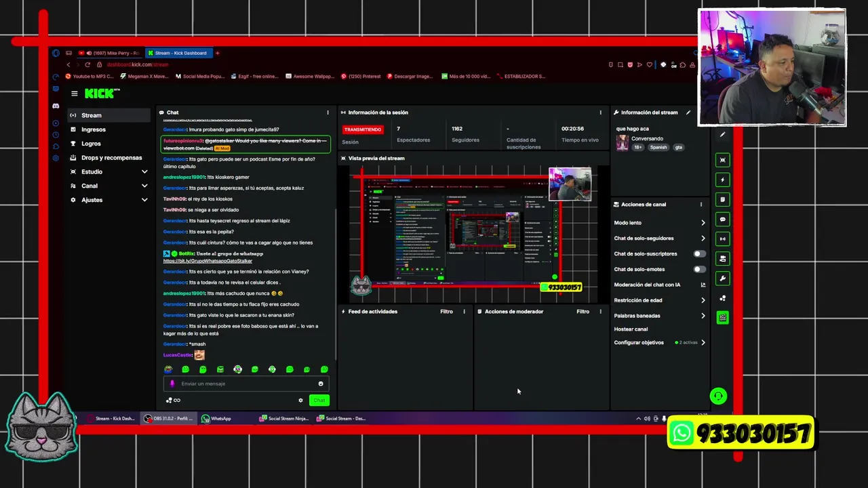Open the side toolbar pencil icon

[x=722, y=134]
